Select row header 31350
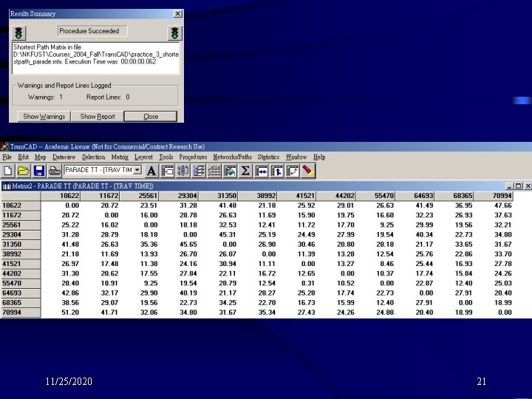 pyautogui.click(x=21, y=245)
